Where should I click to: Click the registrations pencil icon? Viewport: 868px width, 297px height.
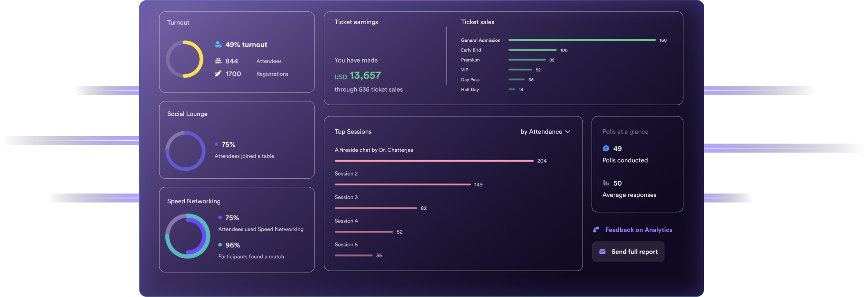pos(218,74)
